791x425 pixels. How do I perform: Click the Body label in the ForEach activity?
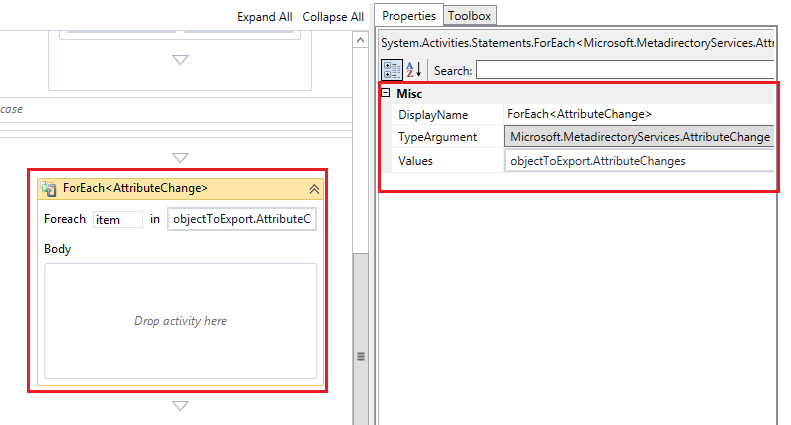(58, 249)
